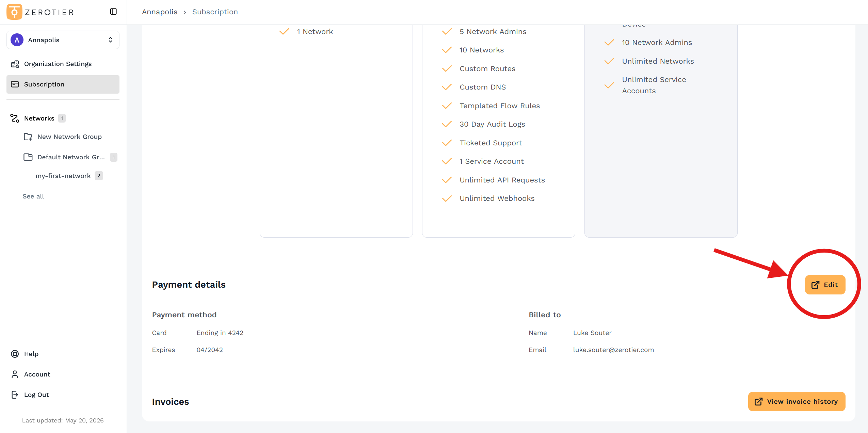Click the 'Last updated: May 20, 2026' text
The image size is (868, 433).
click(x=63, y=421)
